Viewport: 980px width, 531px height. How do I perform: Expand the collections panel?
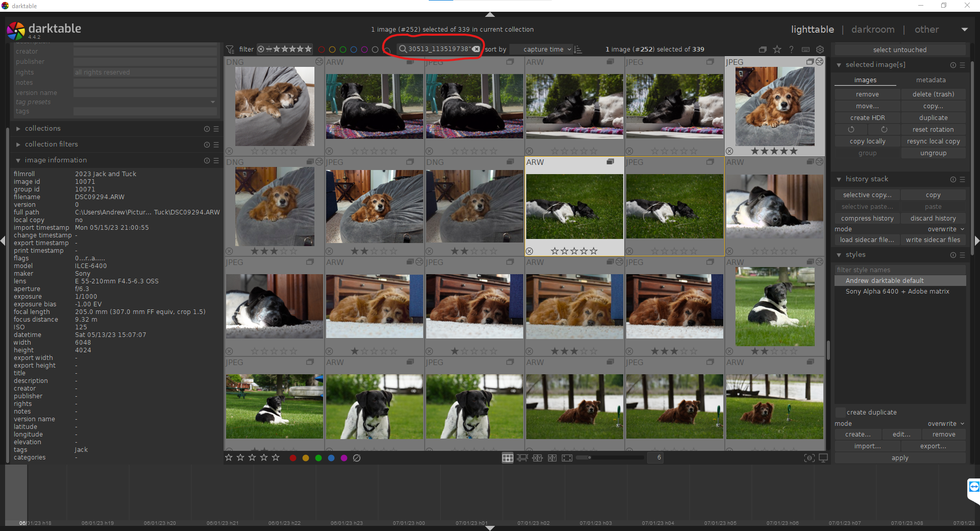pyautogui.click(x=43, y=129)
